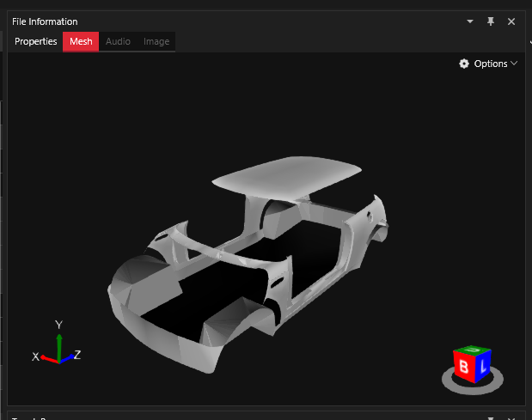Open the Options menu label
The image size is (532, 420).
[x=491, y=64]
